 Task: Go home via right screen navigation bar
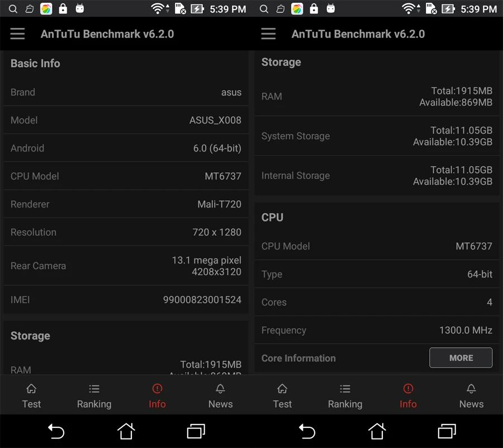click(377, 431)
